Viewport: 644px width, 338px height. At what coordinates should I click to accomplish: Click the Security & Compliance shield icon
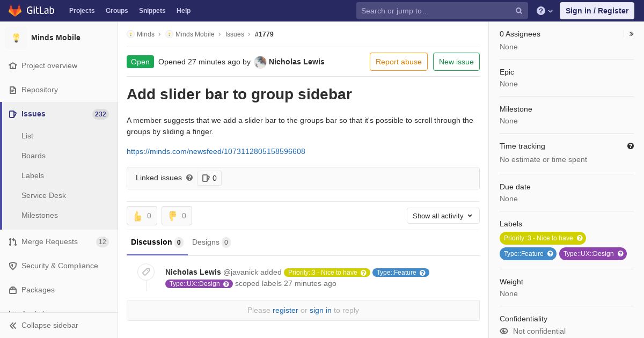13,266
